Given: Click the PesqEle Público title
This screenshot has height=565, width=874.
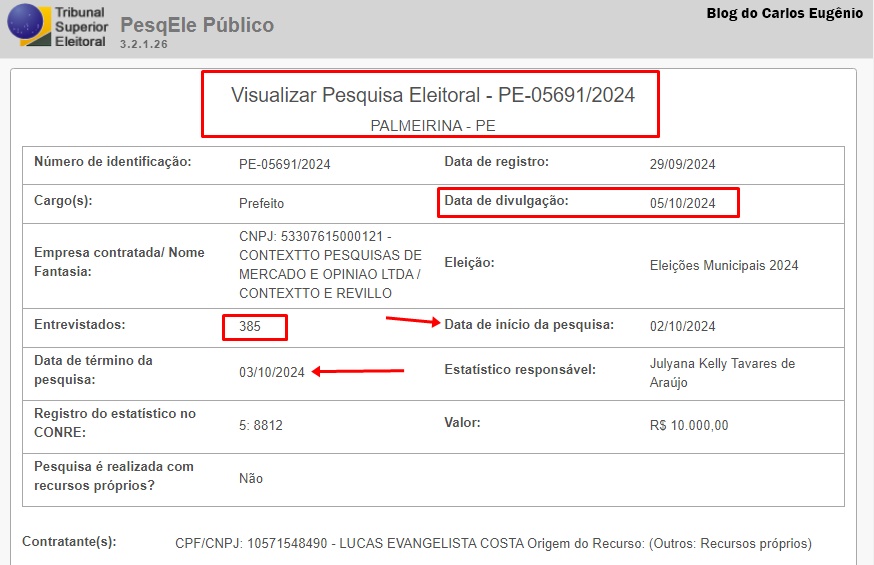Looking at the screenshot, I should (x=197, y=25).
